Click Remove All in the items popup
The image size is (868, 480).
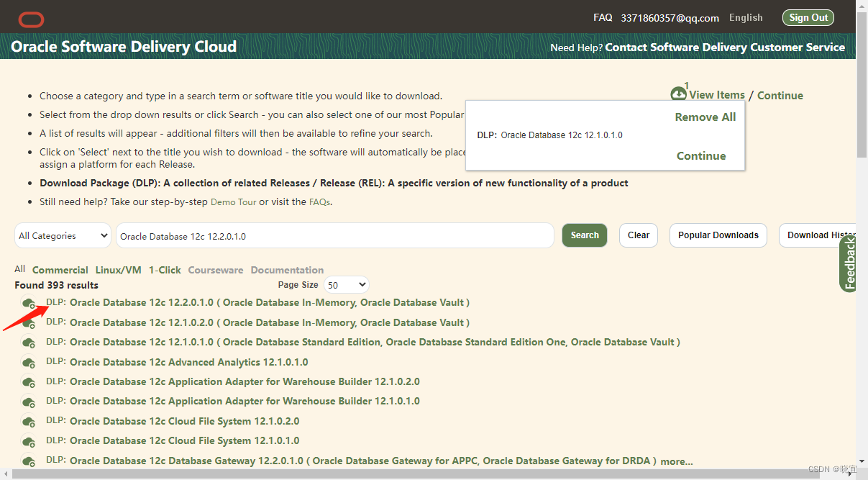(705, 117)
